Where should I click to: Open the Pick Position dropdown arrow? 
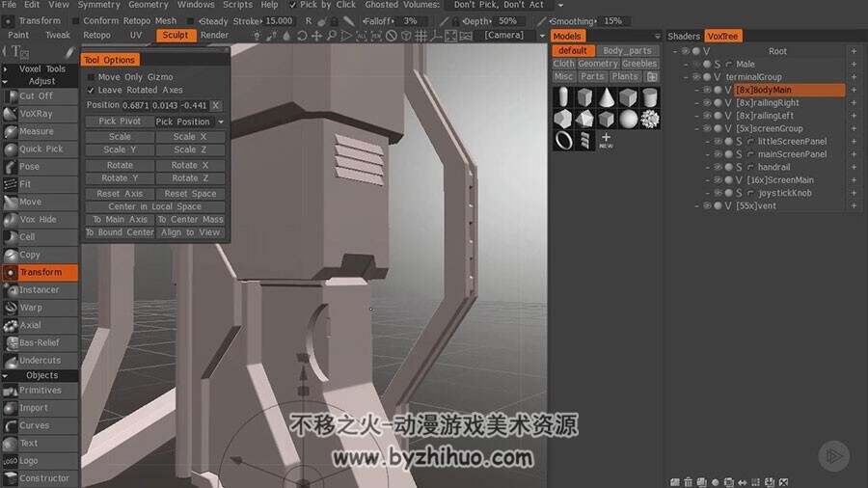tap(221, 122)
